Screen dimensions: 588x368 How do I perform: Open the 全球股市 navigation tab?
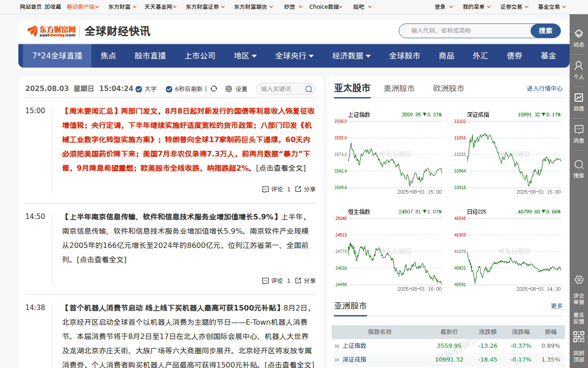pyautogui.click(x=405, y=56)
